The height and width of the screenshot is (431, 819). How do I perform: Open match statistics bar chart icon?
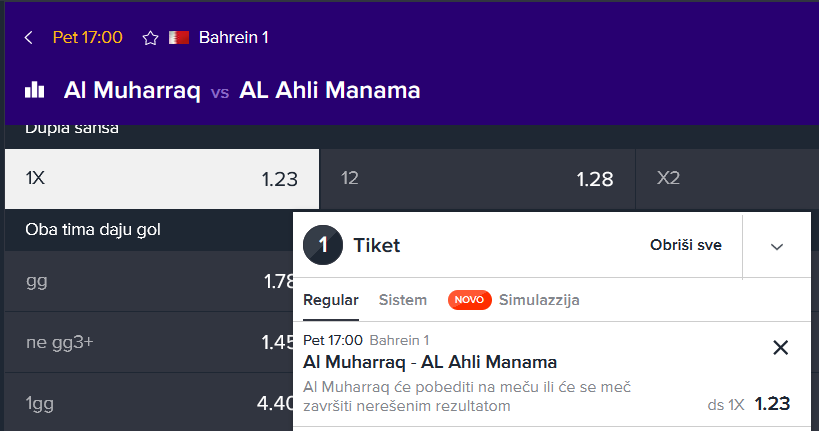34,90
